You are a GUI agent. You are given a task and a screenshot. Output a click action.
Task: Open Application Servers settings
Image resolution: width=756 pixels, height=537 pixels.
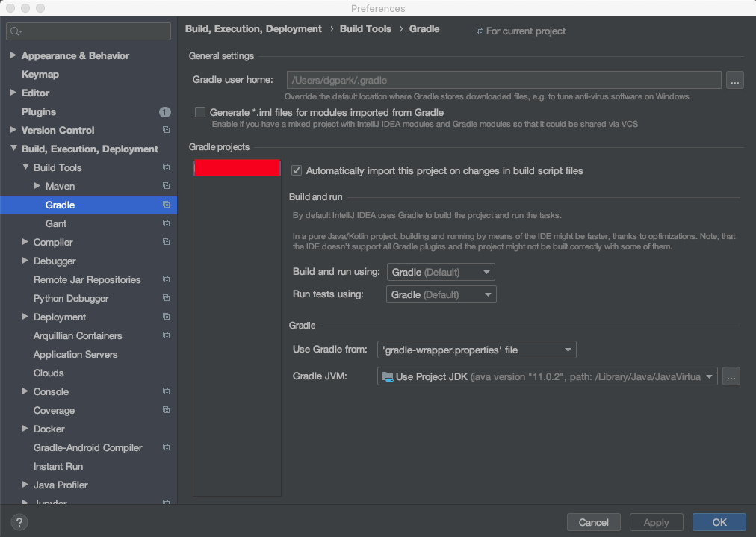pos(75,354)
